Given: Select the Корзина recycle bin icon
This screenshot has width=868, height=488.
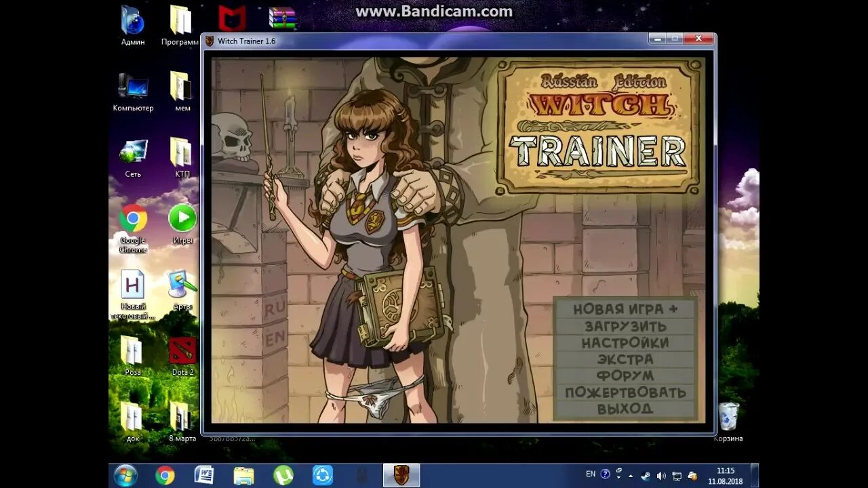Looking at the screenshot, I should coord(728,422).
